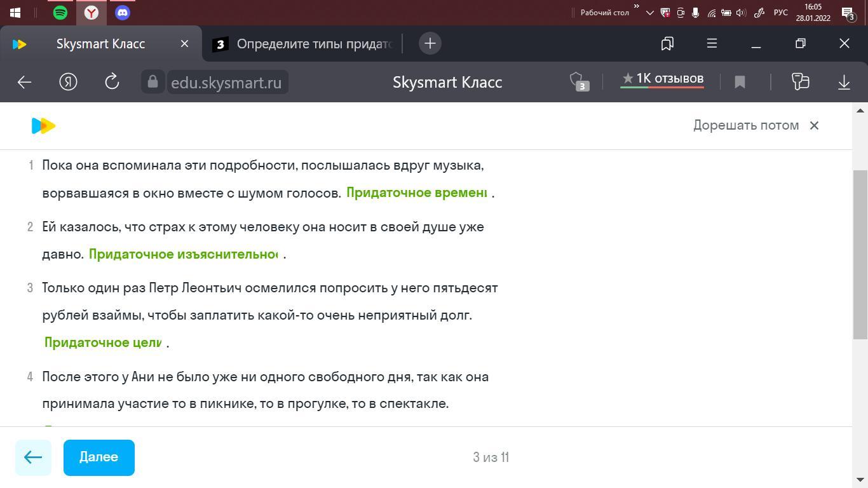
Task: Click the edu.skysmart.ru address field
Action: click(x=226, y=83)
